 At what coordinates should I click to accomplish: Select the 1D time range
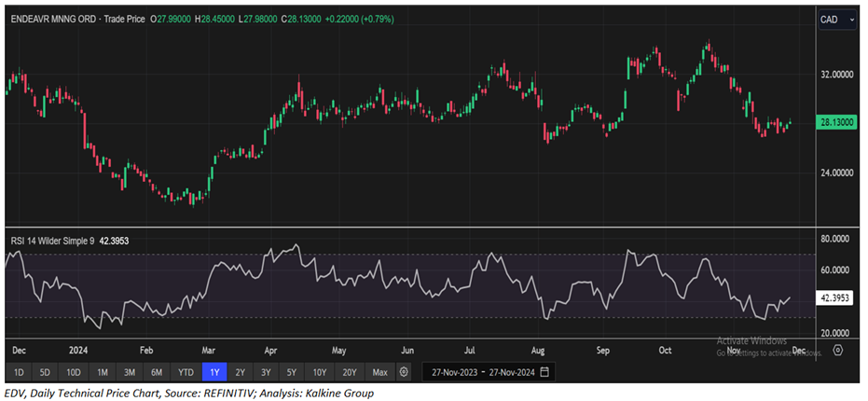19,372
